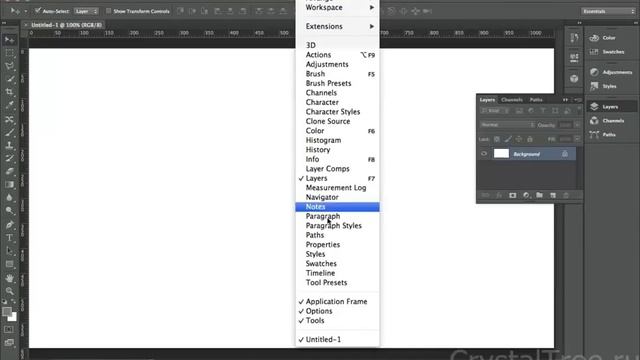Open Opacity dropdown arrow in Layers
Screen dimensions: 640x360
tap(577, 125)
